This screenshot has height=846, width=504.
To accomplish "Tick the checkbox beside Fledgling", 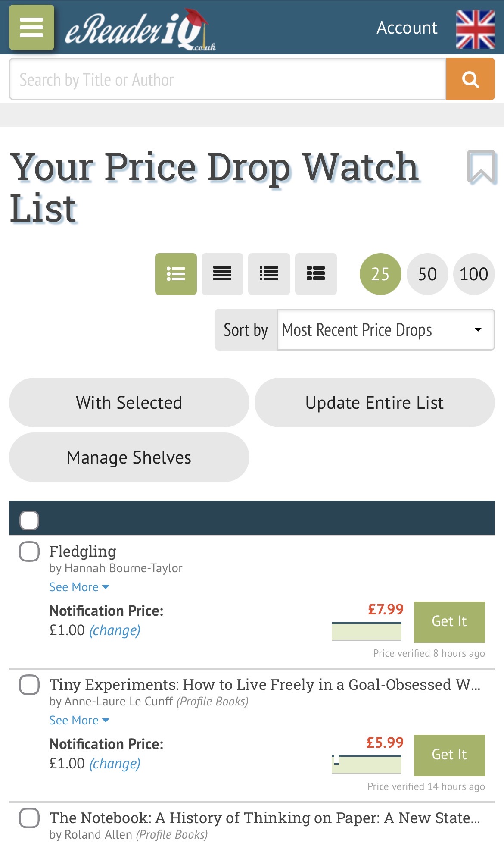I will pyautogui.click(x=29, y=551).
